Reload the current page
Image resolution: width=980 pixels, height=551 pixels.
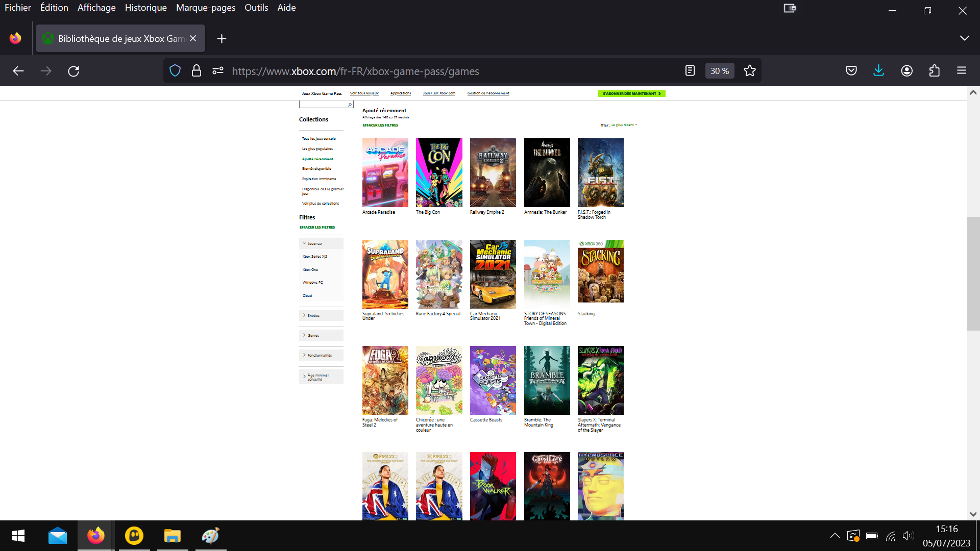(73, 71)
